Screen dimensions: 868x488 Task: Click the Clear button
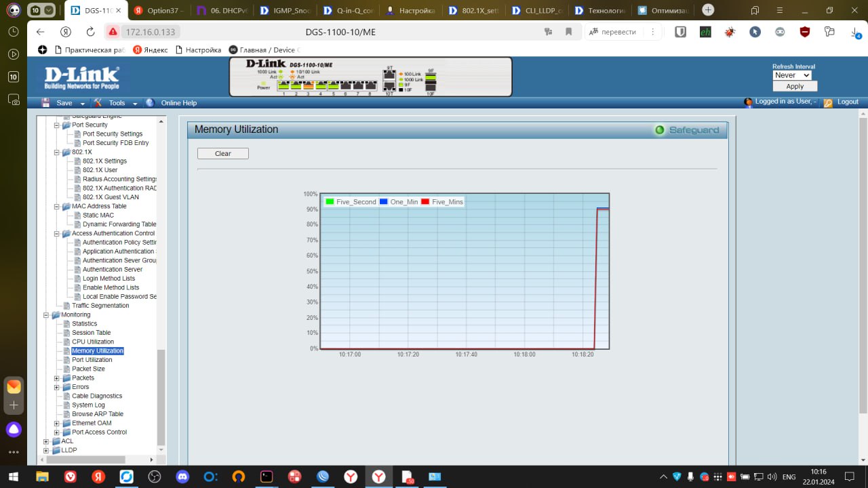pos(223,153)
